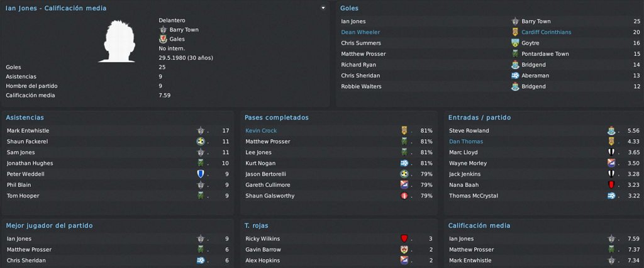Click club badge beside Peter Weddell assists

pos(201,174)
